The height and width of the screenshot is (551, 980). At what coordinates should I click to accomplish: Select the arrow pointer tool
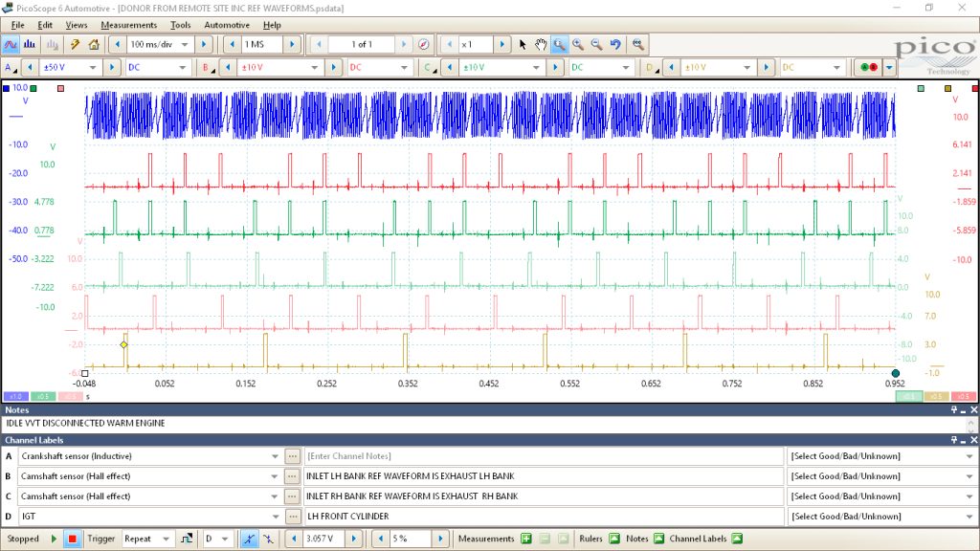pos(523,44)
